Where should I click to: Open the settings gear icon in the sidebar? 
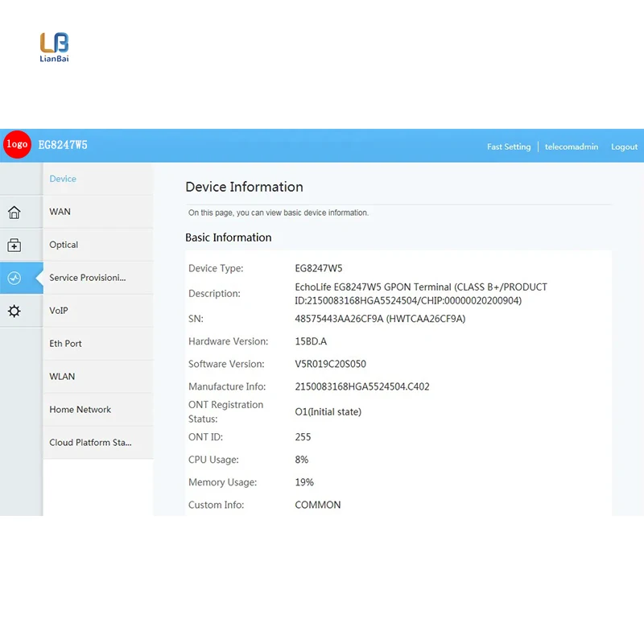[14, 312]
